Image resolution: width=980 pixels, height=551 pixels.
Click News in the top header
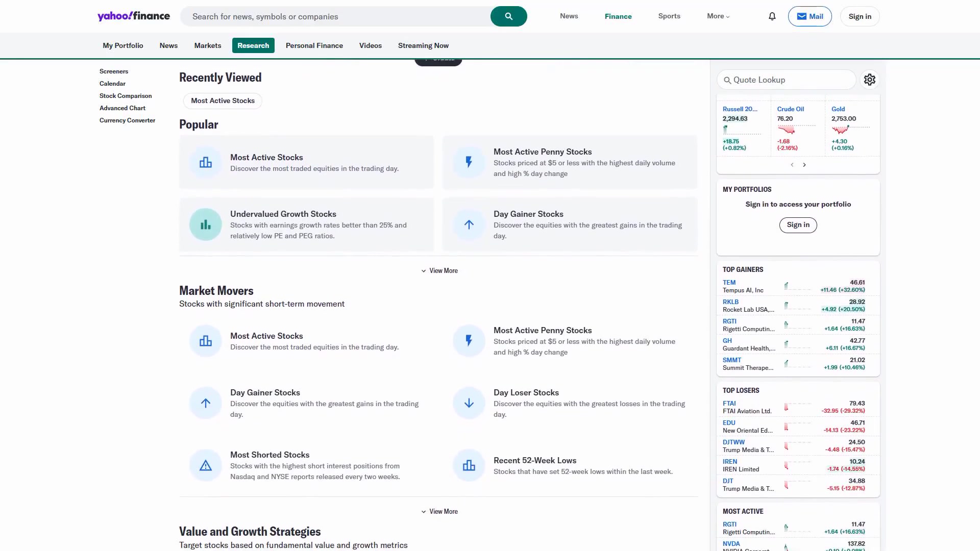click(569, 16)
